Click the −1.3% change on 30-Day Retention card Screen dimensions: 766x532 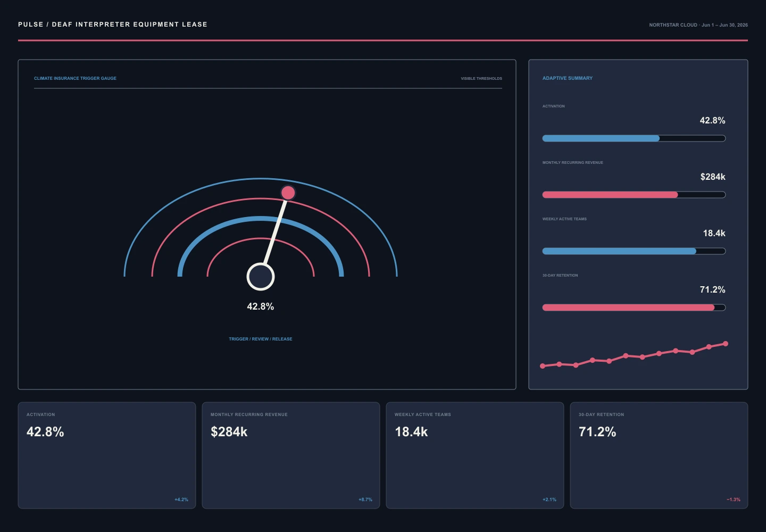point(734,500)
